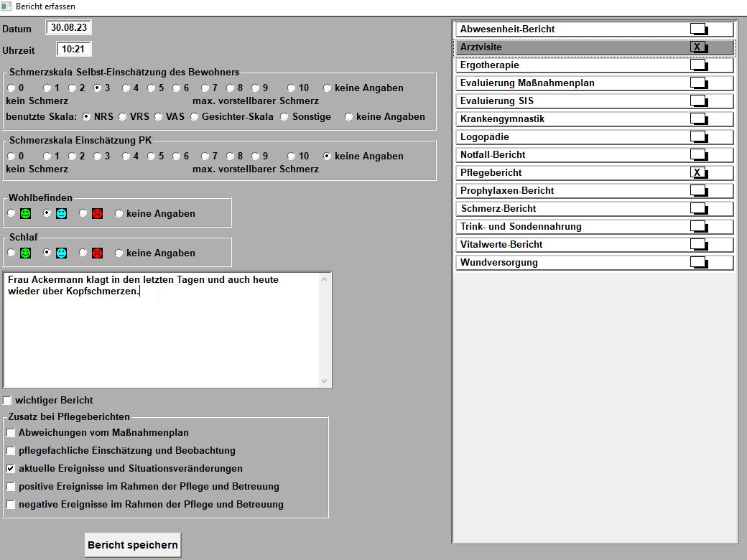The image size is (747, 560).
Task: Select the Gesichter-Skala option
Action: pos(194,116)
